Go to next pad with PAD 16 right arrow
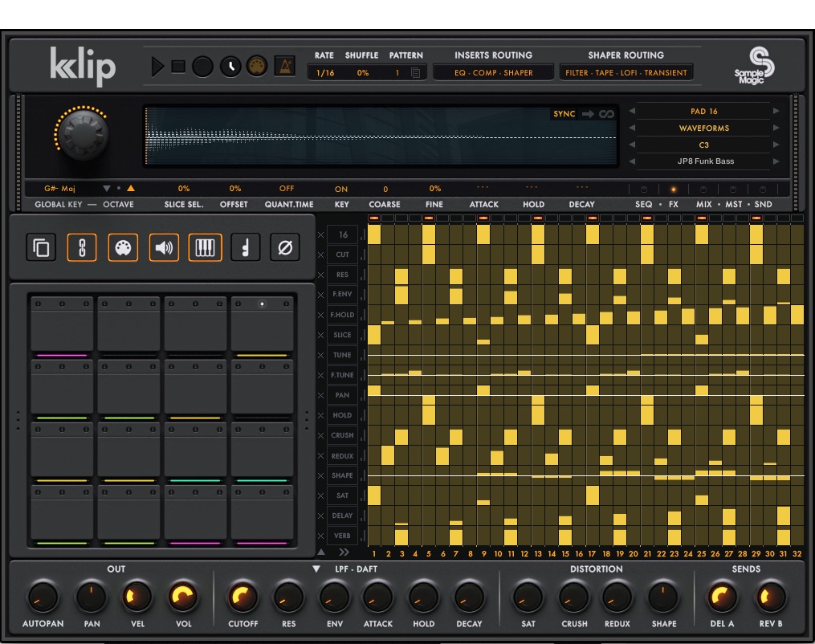This screenshot has height=644, width=815. pyautogui.click(x=776, y=111)
